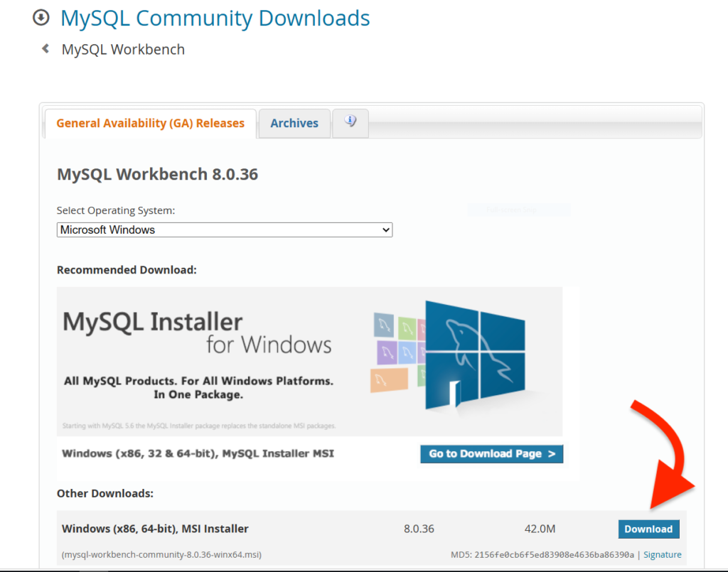The height and width of the screenshot is (572, 728).
Task: Open the MySQL Community Downloads heading link
Action: [215, 18]
